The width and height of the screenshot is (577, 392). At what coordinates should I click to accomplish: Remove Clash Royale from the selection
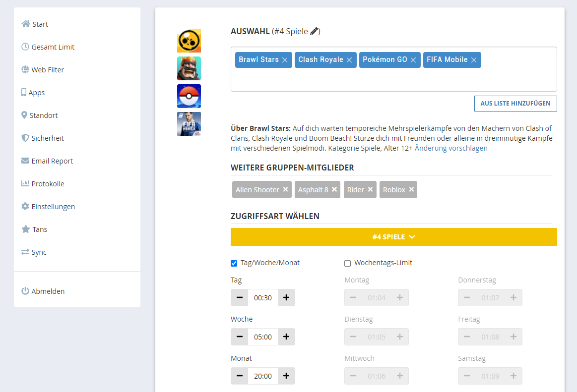(x=349, y=60)
